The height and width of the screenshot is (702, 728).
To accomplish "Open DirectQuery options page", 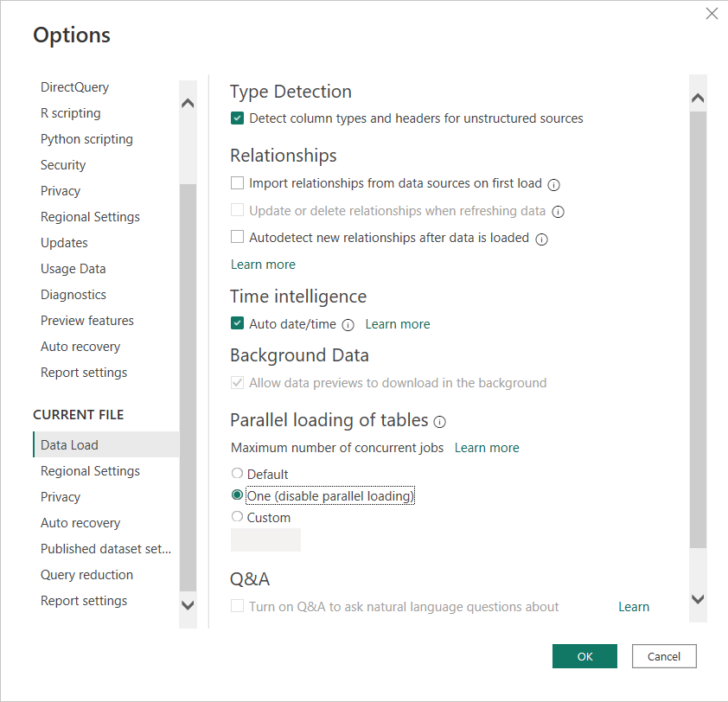I will click(74, 87).
